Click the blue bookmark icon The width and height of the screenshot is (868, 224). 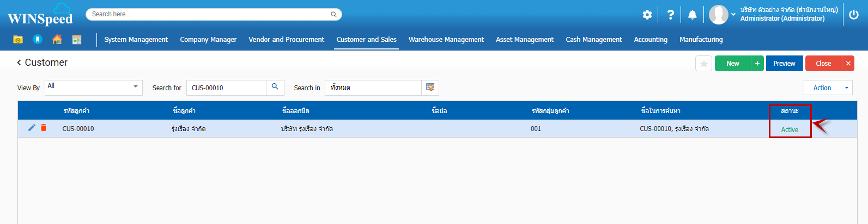(x=37, y=40)
